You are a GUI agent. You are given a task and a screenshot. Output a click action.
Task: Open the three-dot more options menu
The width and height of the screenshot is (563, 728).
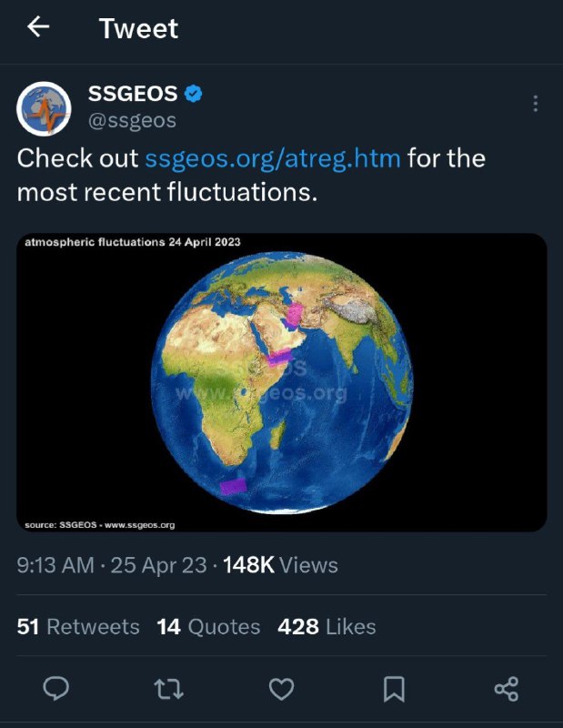tap(535, 104)
